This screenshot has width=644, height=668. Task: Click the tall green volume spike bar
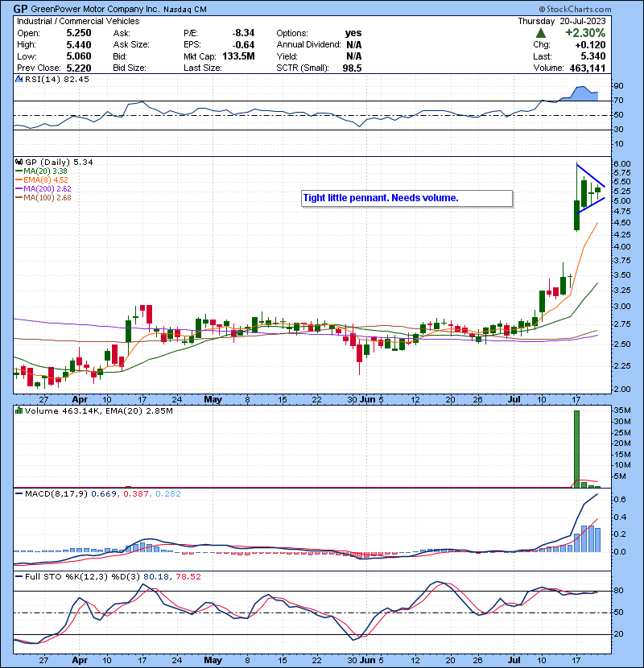[576, 449]
